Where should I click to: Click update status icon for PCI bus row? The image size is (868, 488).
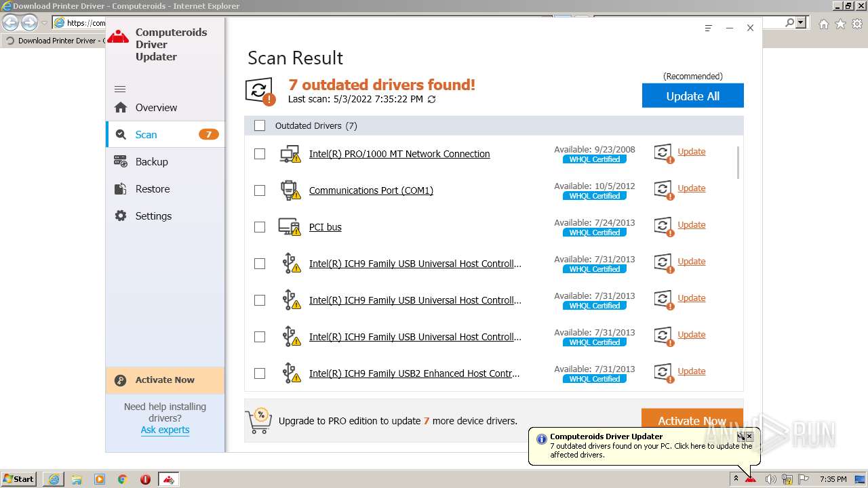point(663,227)
